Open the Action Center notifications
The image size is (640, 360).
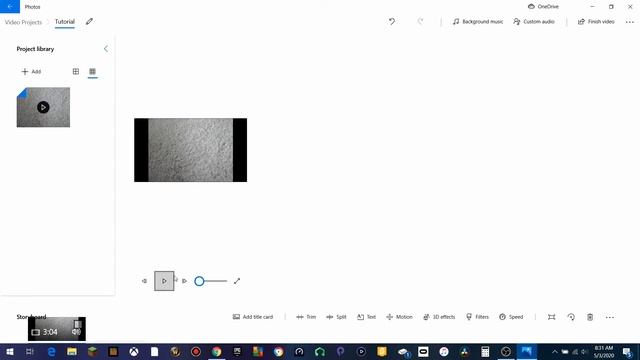627,352
